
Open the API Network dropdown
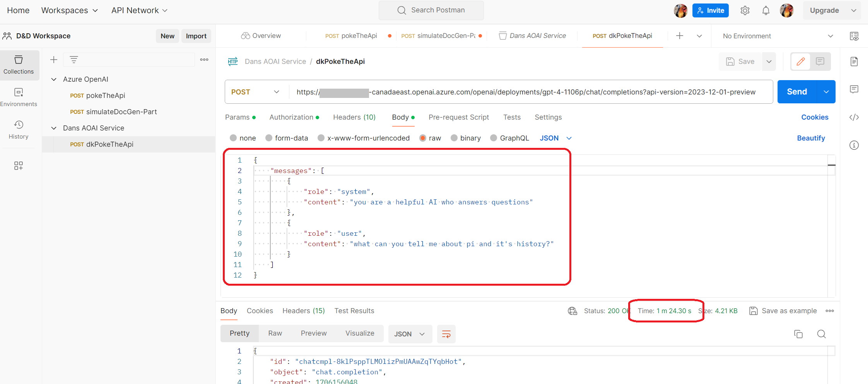(140, 10)
